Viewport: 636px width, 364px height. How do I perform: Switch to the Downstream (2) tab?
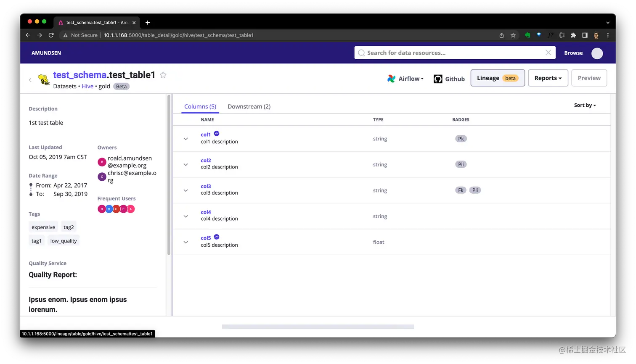(249, 107)
